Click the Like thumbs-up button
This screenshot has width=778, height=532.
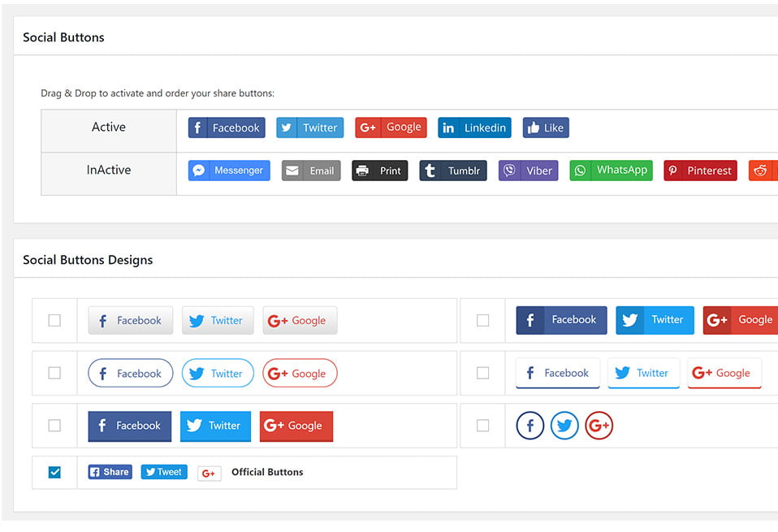coord(546,128)
